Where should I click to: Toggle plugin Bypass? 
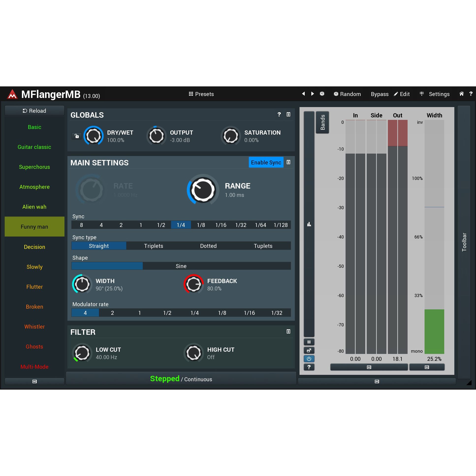(380, 94)
